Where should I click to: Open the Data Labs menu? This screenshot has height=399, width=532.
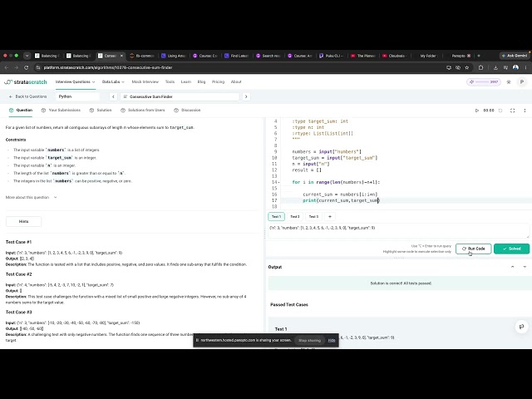click(113, 81)
